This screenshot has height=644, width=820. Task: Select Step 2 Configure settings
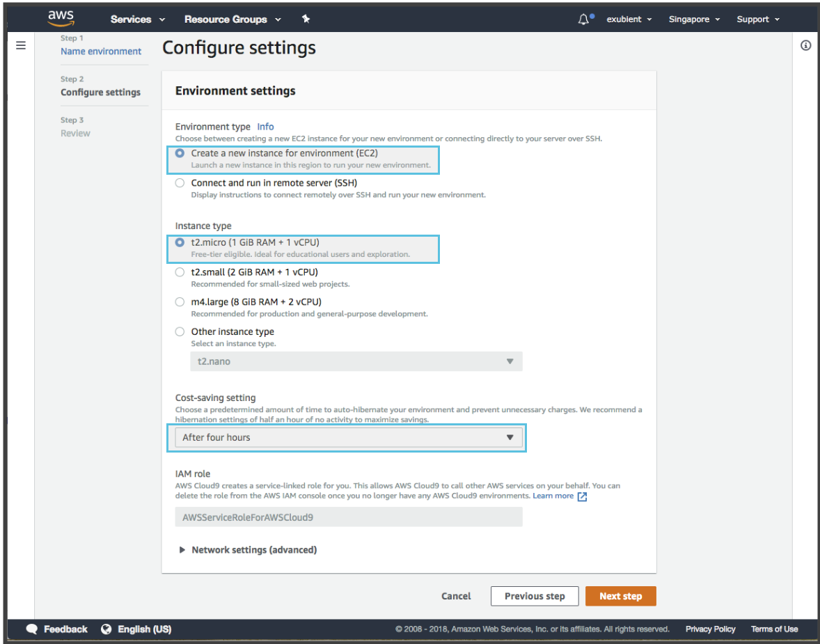tap(100, 92)
